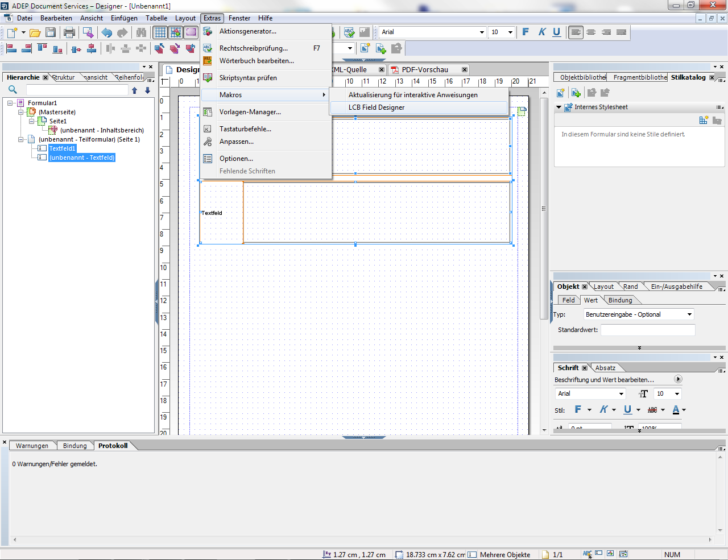This screenshot has height=560, width=728.
Task: Toggle underline U in the top toolbar
Action: point(556,32)
